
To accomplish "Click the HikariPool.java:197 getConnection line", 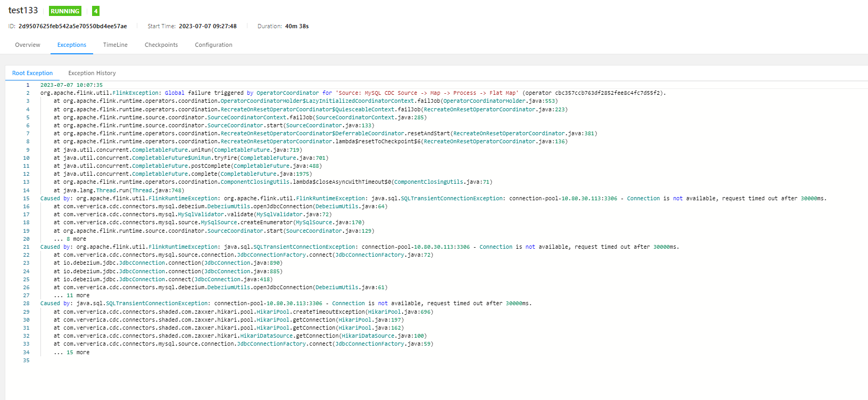I will 229,320.
